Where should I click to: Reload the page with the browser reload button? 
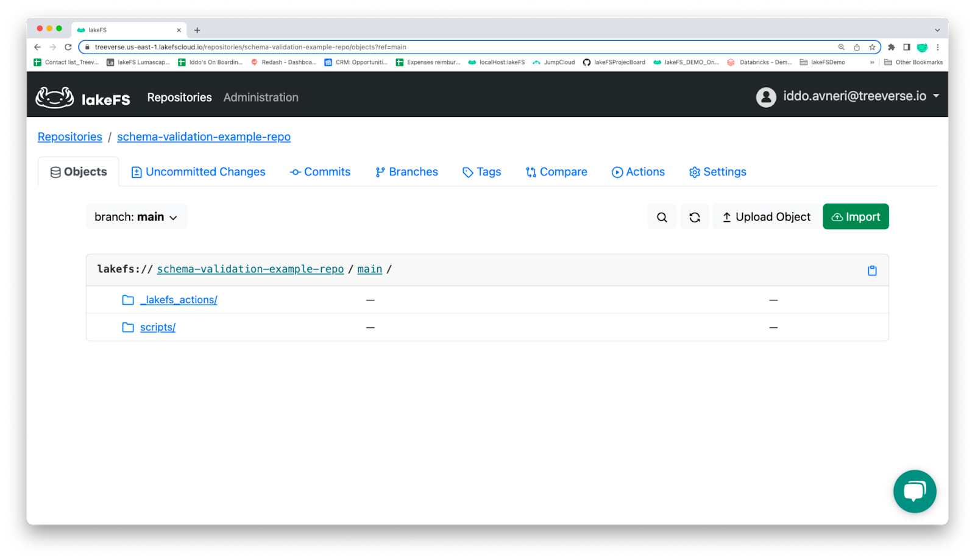pyautogui.click(x=68, y=47)
